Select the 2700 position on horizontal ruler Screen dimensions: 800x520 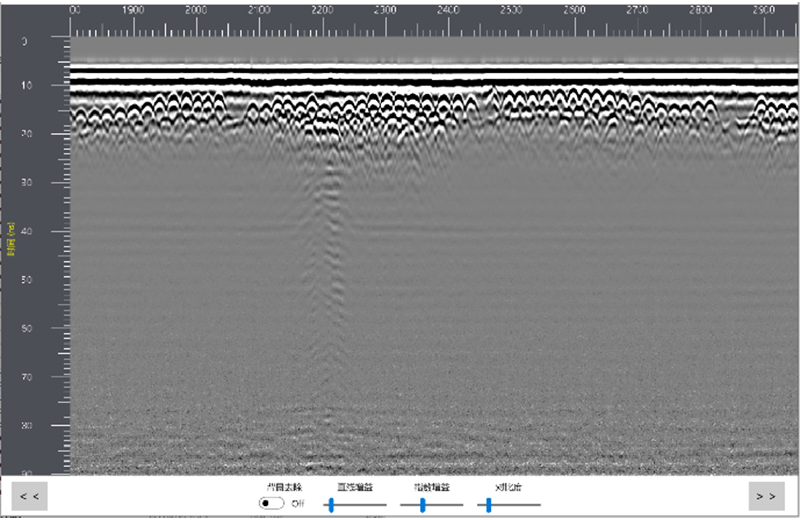[x=638, y=11]
